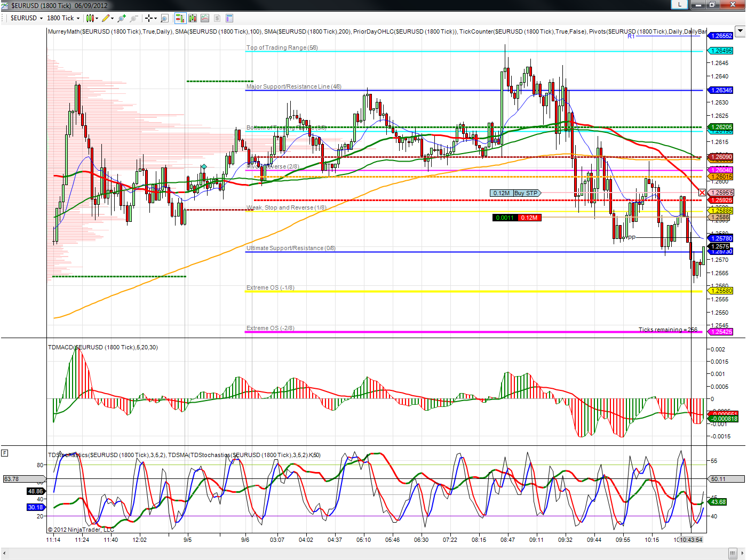Click the position P&L marker 0.0011
The height and width of the screenshot is (560, 747).
pyautogui.click(x=505, y=218)
